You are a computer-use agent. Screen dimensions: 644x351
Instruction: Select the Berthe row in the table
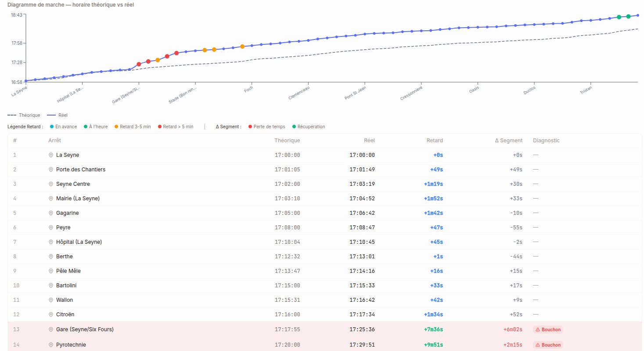click(325, 257)
